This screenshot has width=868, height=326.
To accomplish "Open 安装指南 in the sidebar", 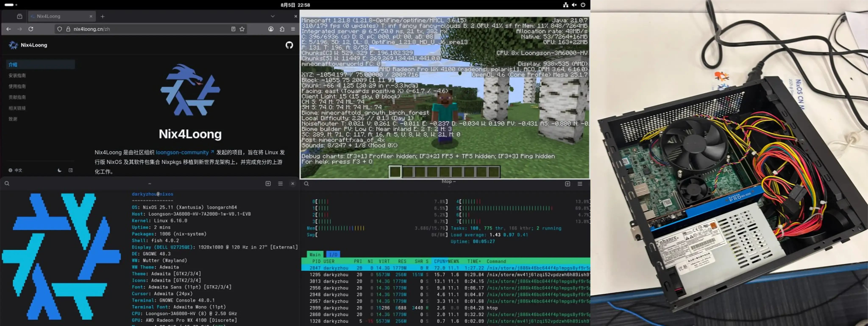I will 17,76.
